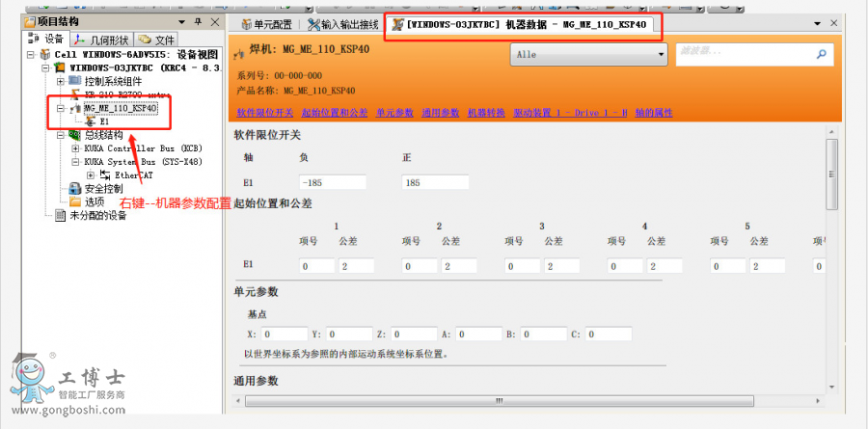
Task: Open the Alle filter dropdown
Action: (588, 55)
